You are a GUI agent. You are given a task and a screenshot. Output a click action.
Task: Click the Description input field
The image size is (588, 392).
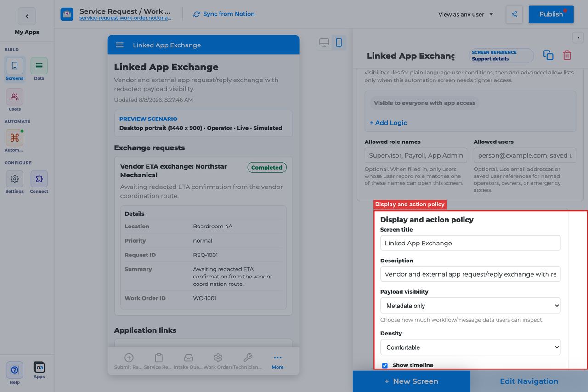470,274
